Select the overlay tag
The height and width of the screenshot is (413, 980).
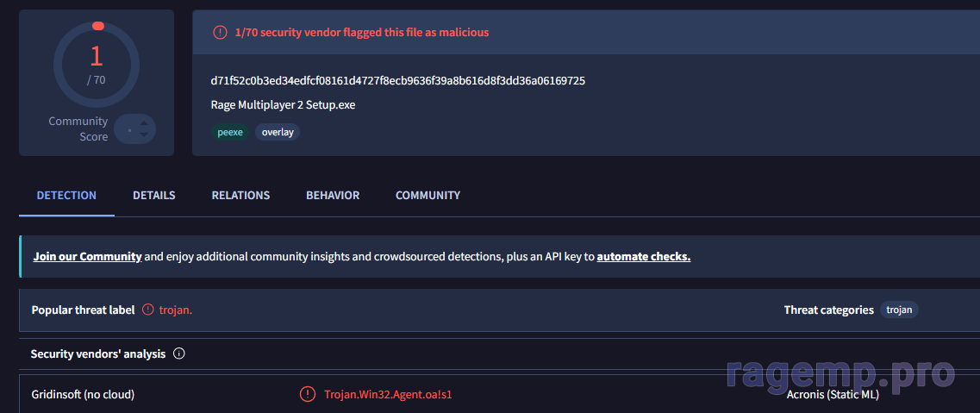pyautogui.click(x=278, y=132)
